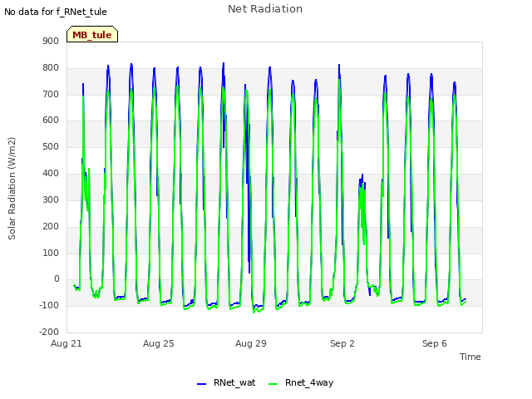The width and height of the screenshot is (532, 399).
Task: Click the 700 y-axis tick label
Action: pyautogui.click(x=51, y=94)
